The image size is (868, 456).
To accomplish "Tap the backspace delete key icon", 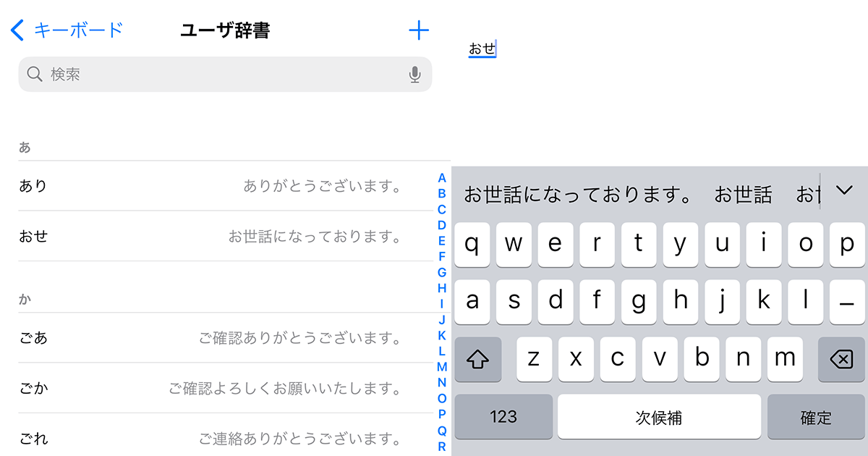I will [x=841, y=360].
